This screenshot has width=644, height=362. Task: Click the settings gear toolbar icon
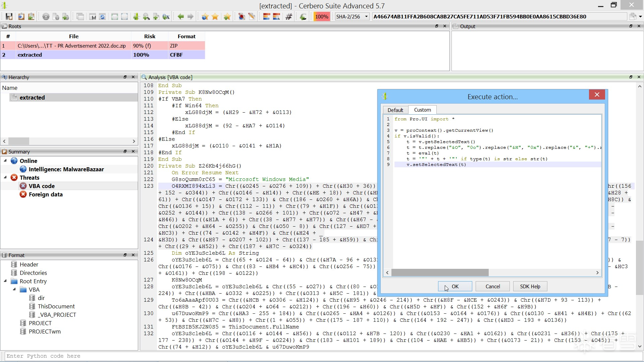pyautogui.click(x=46, y=16)
